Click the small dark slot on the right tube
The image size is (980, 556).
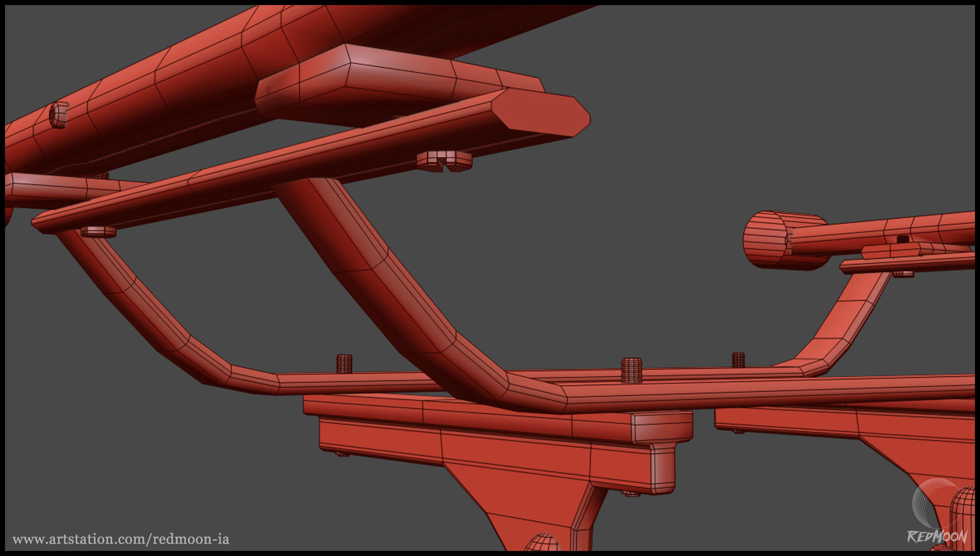903,239
